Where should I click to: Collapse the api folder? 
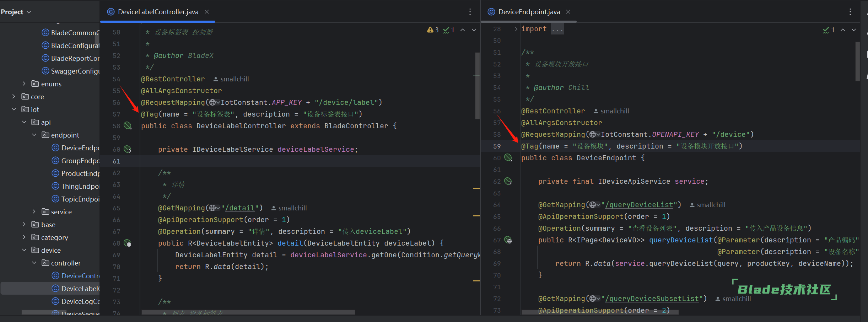24,122
